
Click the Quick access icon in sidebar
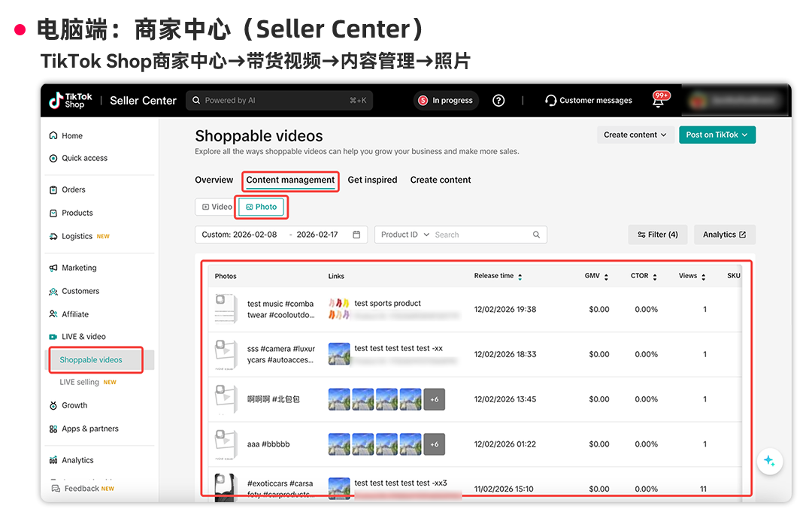(53, 158)
